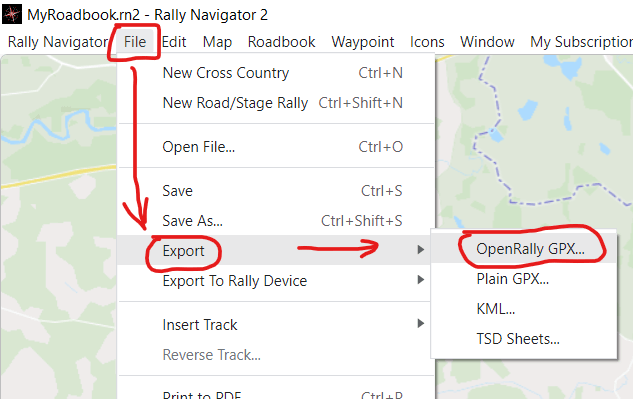Click the Ctrl+S shortcut label

pos(382,191)
